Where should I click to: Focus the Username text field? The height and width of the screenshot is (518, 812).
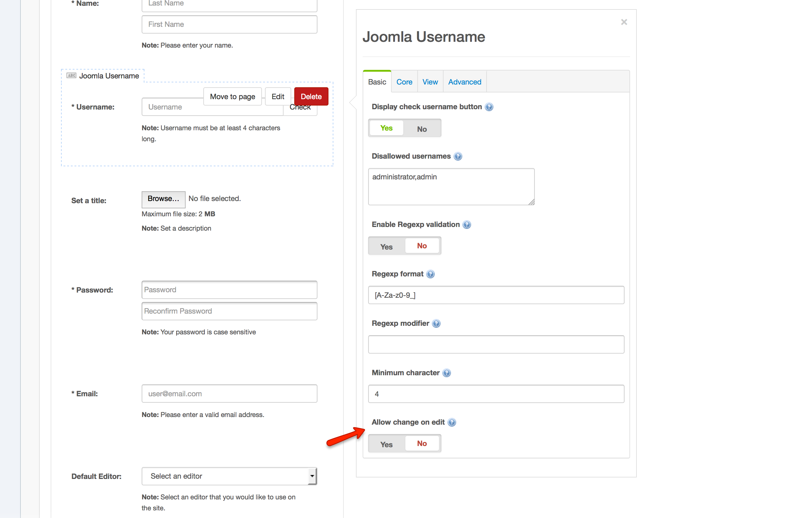212,107
